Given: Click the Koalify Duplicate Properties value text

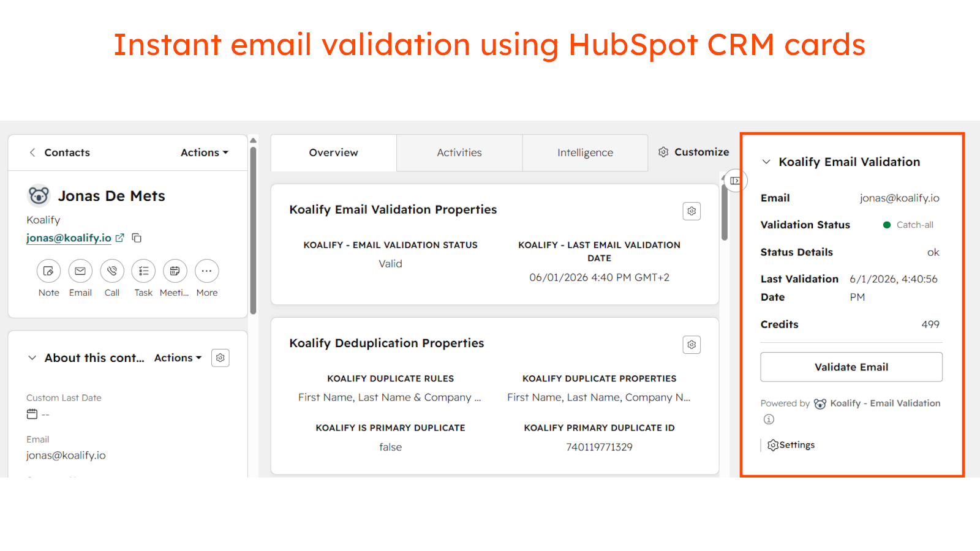Looking at the screenshot, I should coord(599,397).
